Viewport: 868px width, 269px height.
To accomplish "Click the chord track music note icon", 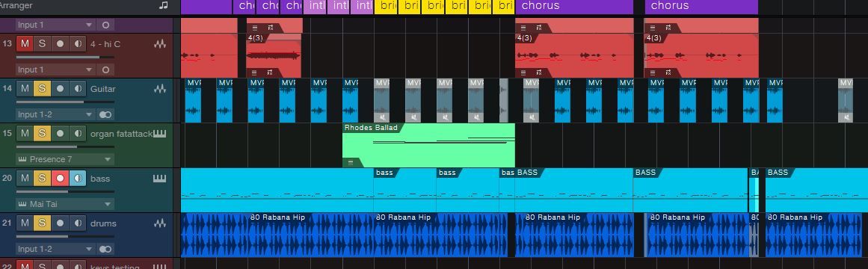I will coord(163,5).
